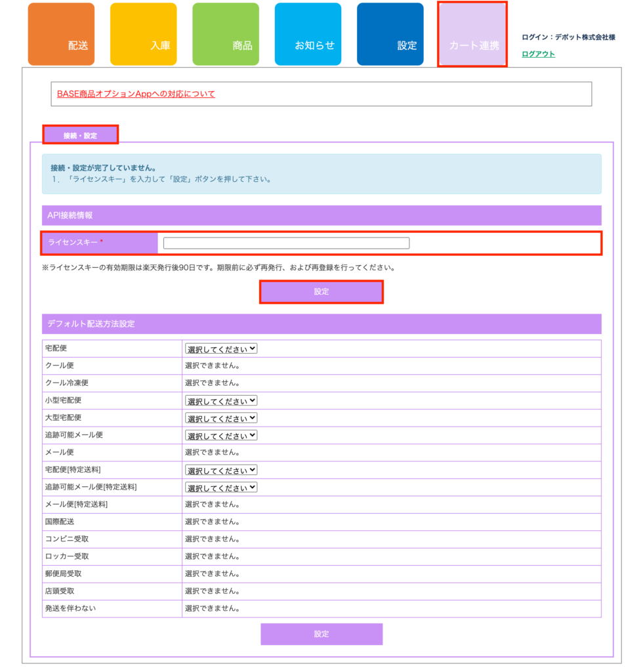Viewport: 643px width, 672px height.
Task: Open the 入庫 navigation tile
Action: click(143, 35)
